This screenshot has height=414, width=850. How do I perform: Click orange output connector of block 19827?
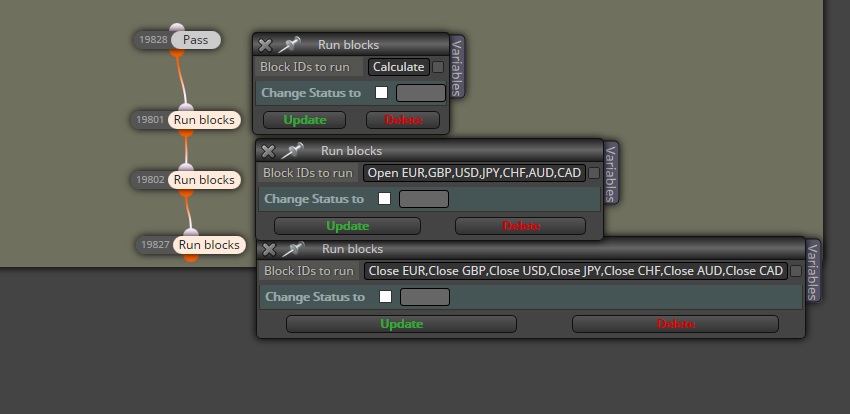click(x=191, y=258)
